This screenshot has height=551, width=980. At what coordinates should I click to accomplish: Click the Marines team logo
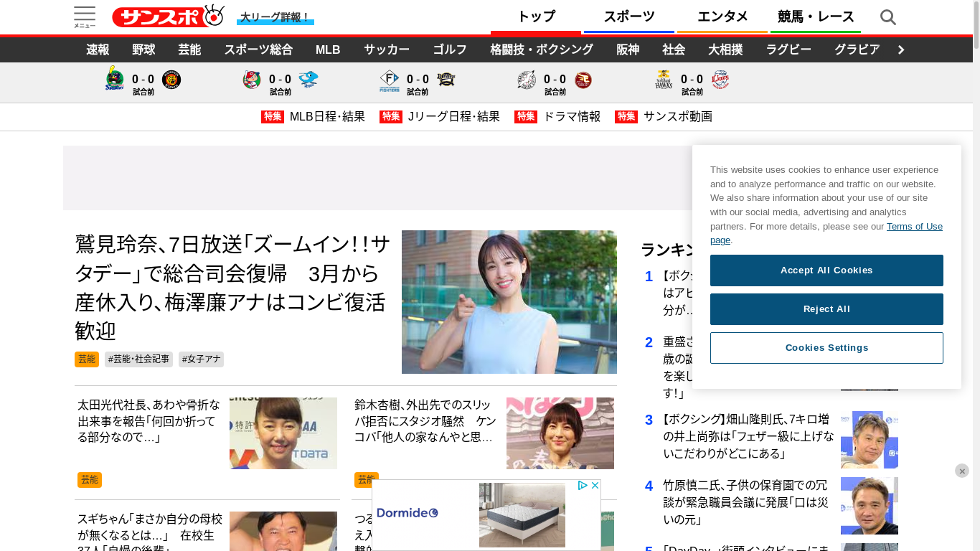pos(527,80)
